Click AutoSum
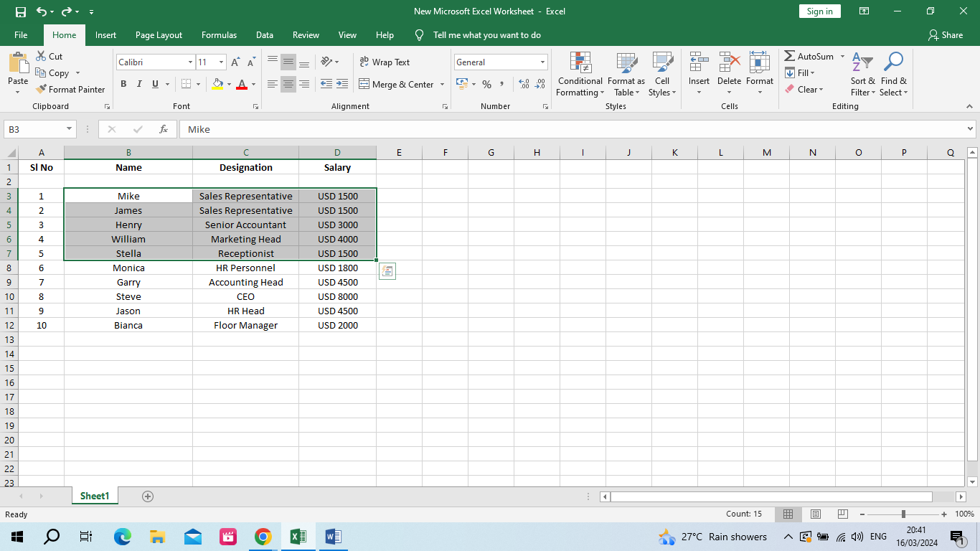980x551 pixels. (x=809, y=56)
